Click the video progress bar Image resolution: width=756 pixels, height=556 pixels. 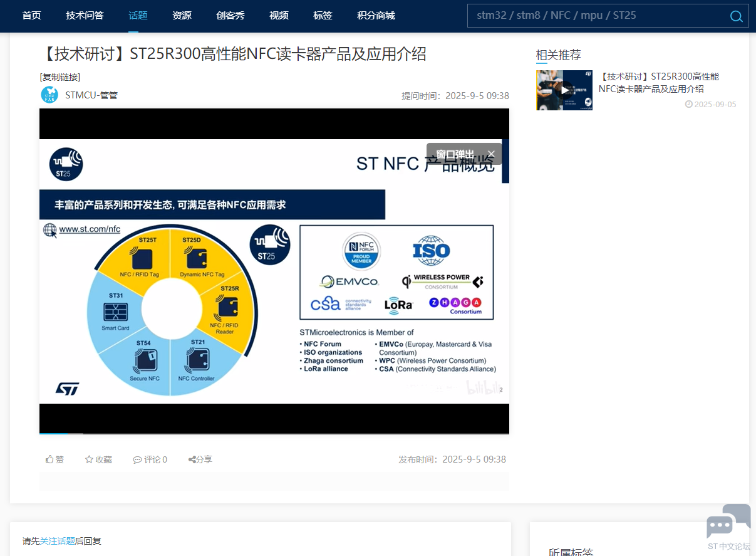click(274, 433)
